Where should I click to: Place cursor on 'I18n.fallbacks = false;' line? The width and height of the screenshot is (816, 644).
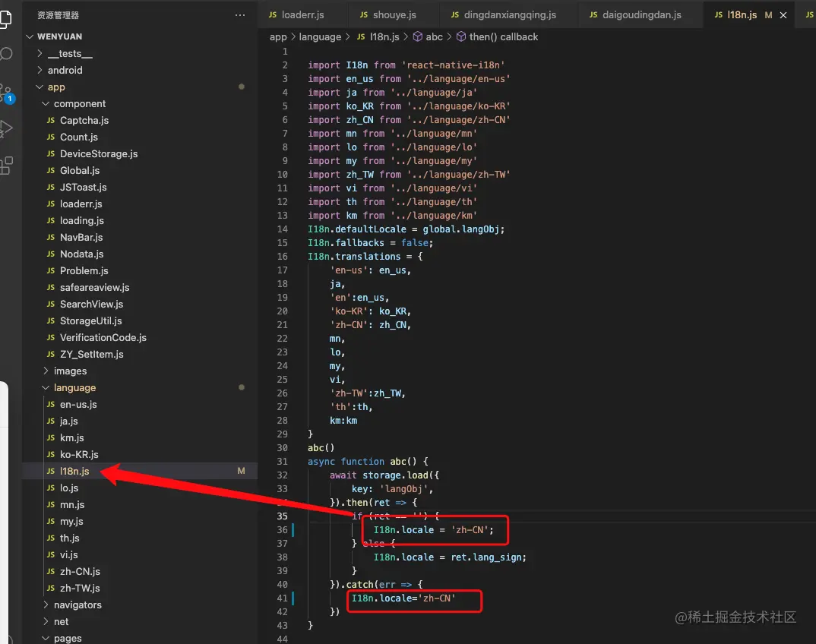point(370,243)
